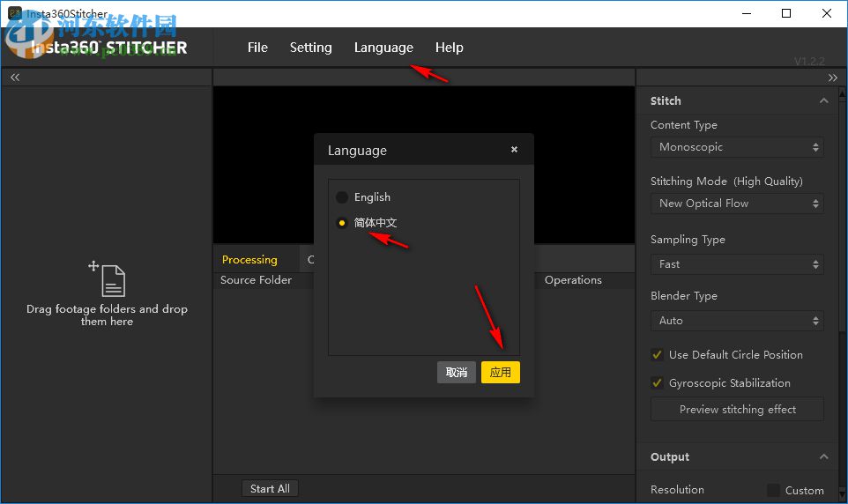Click the Insta360Stitcher title bar app icon
Viewport: 848px width, 504px height.
15,13
